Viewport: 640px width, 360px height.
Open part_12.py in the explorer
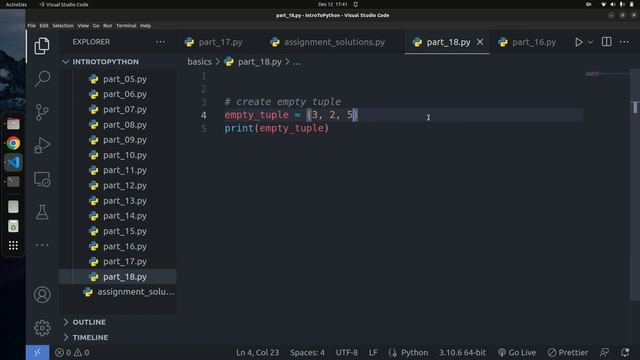(x=118, y=185)
